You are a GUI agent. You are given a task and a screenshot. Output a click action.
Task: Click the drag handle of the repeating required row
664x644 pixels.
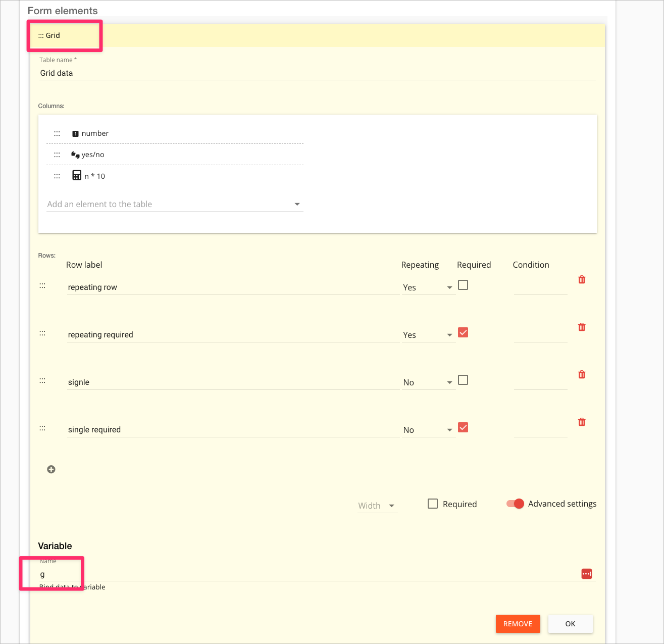pyautogui.click(x=42, y=332)
